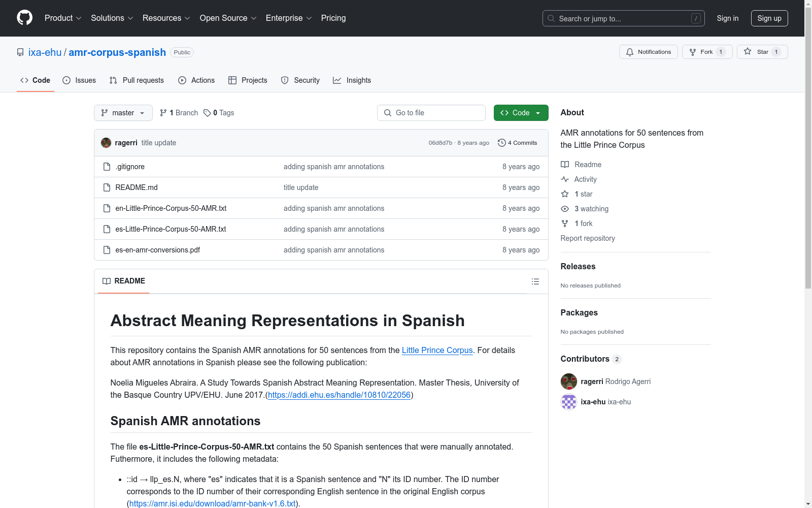
Task: Open the ixa-ehu organization link
Action: pyautogui.click(x=45, y=52)
